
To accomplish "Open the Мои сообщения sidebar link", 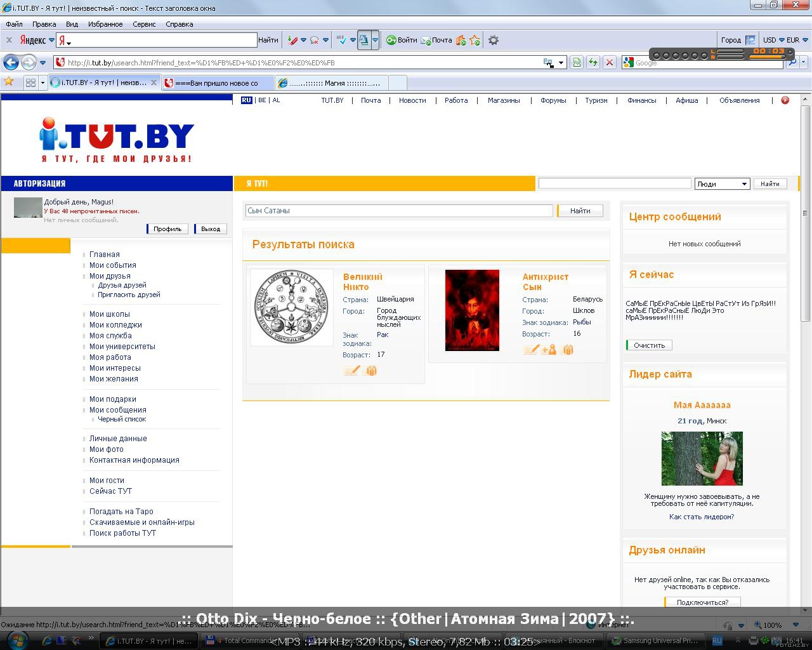I will (118, 410).
